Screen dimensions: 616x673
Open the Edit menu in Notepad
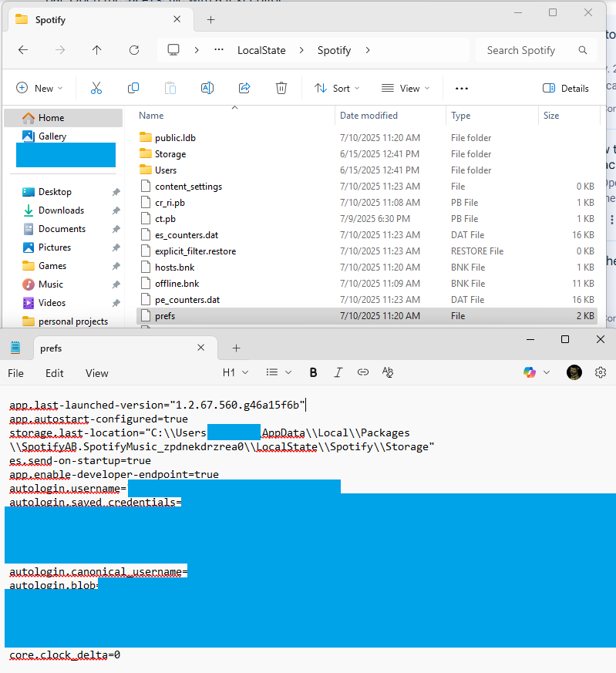[55, 373]
